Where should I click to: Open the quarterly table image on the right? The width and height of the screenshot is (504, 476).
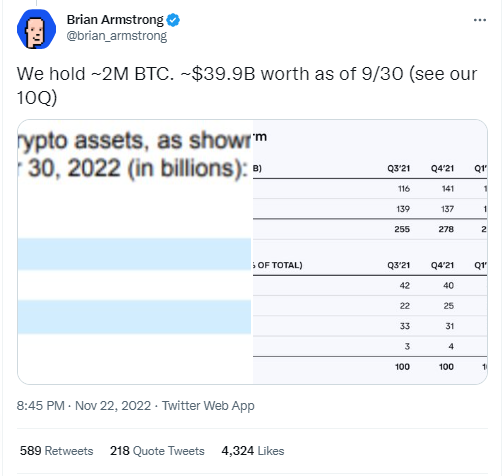point(370,252)
